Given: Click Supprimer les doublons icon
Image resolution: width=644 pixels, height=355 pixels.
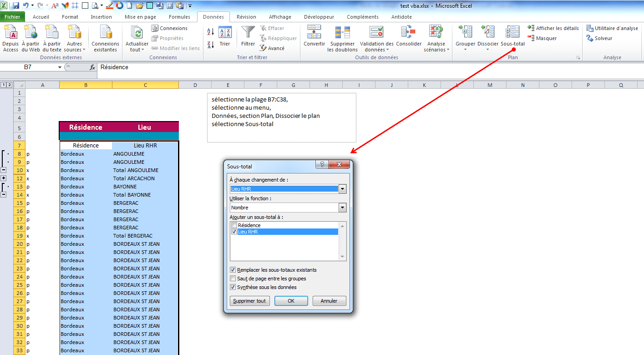Looking at the screenshot, I should 343,32.
